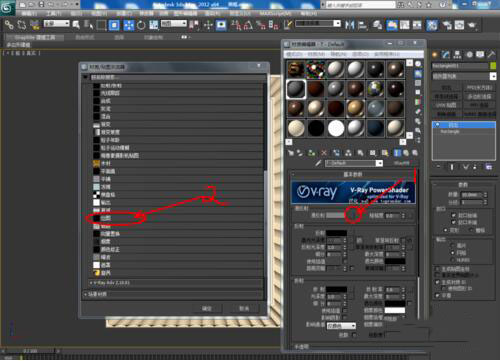Enable 生成贴图坐标 checkbox

(437, 268)
